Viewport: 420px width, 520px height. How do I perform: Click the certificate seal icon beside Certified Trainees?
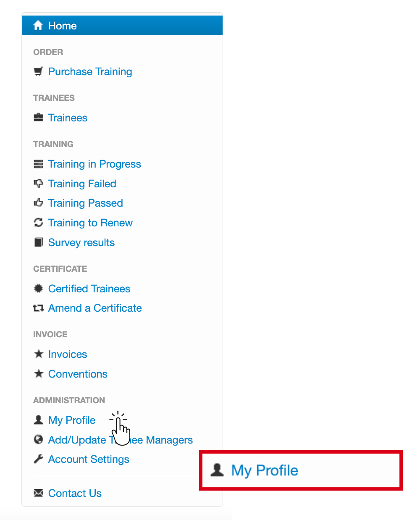pyautogui.click(x=38, y=289)
